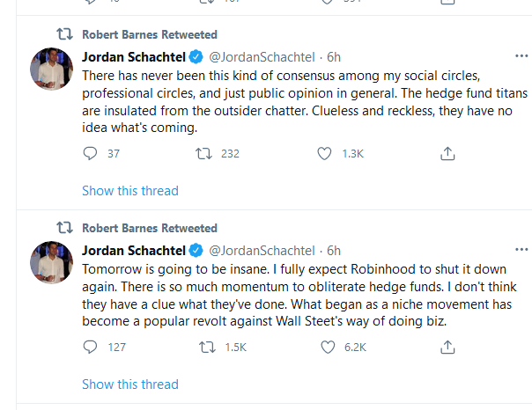Show this thread under Robinhood tweet
Image resolution: width=532 pixels, height=410 pixels.
(x=130, y=384)
